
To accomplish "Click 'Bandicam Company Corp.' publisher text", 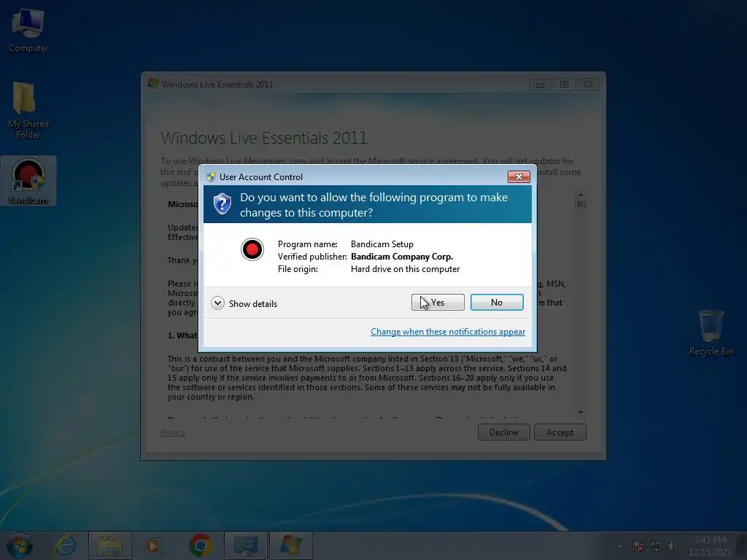I will pyautogui.click(x=402, y=257).
